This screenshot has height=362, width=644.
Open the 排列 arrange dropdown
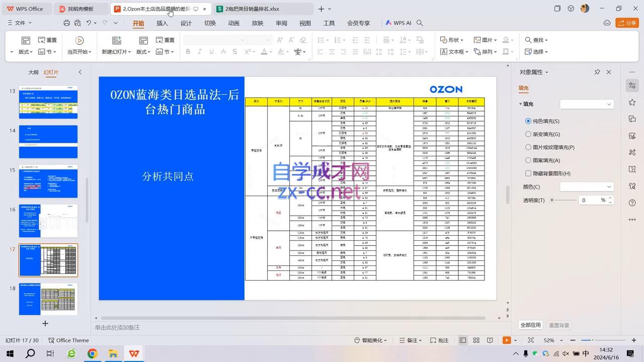click(x=486, y=52)
